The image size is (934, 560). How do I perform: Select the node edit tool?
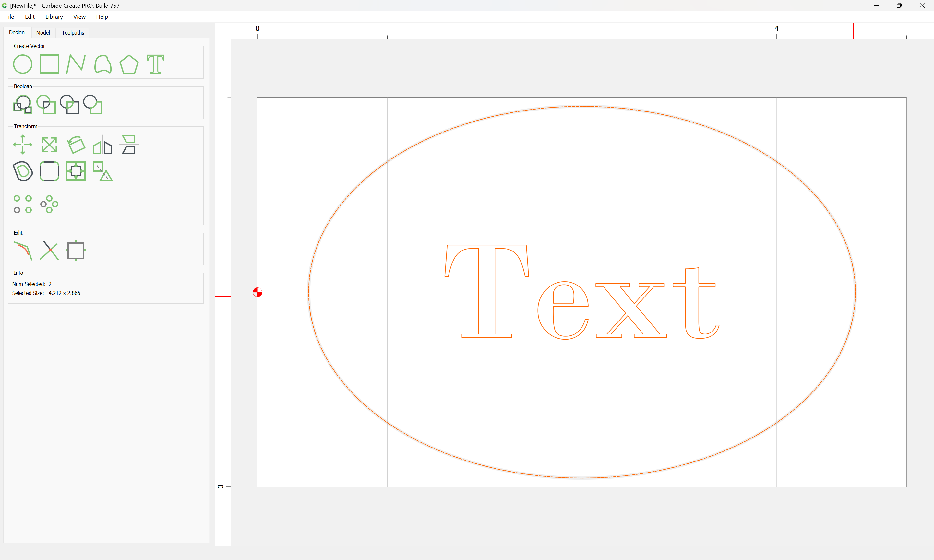[x=23, y=251]
